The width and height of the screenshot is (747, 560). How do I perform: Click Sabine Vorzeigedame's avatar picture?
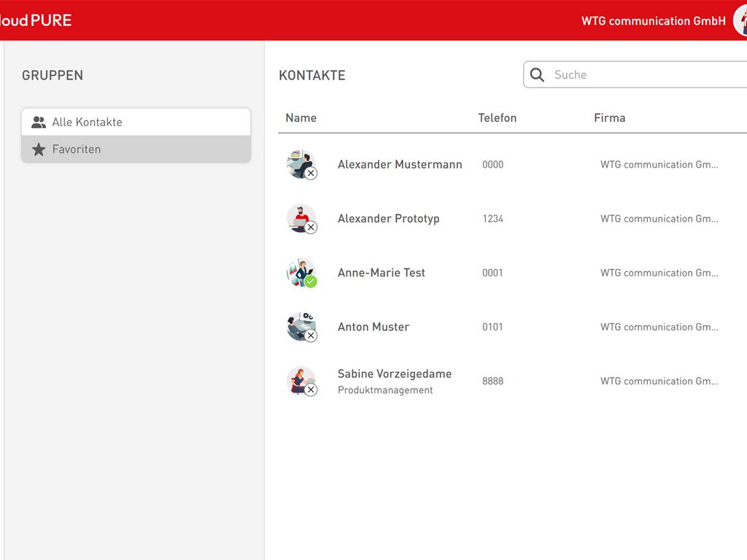[301, 381]
